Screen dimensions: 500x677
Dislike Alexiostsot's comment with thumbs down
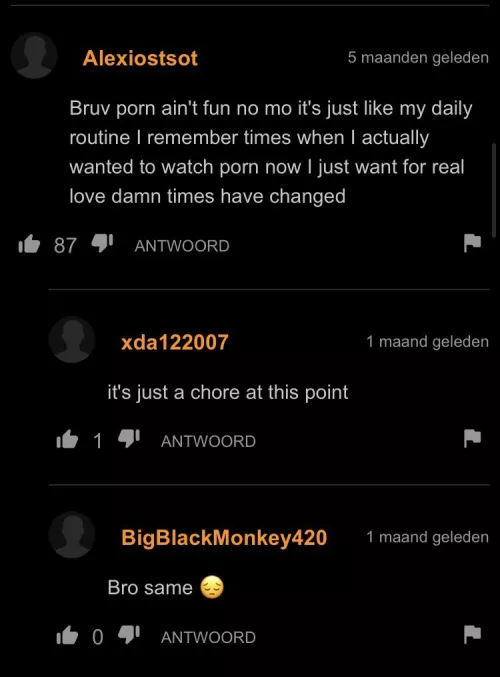(x=102, y=243)
